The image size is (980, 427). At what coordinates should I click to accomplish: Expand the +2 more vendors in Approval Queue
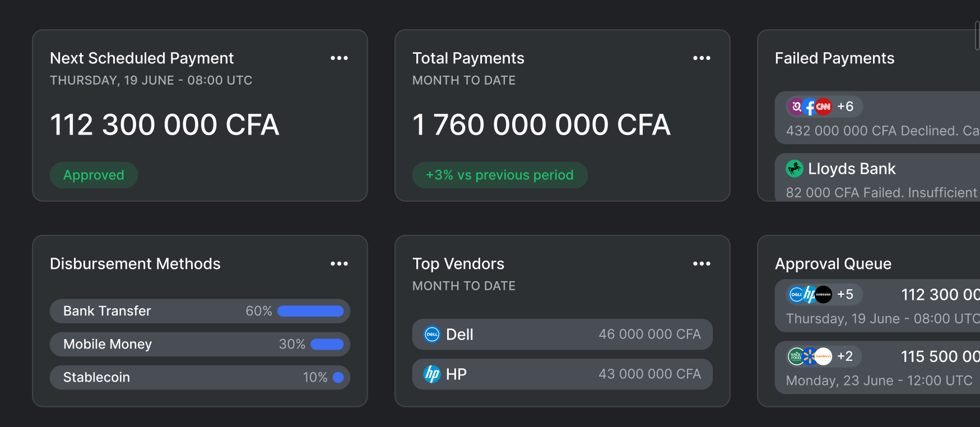pos(845,356)
